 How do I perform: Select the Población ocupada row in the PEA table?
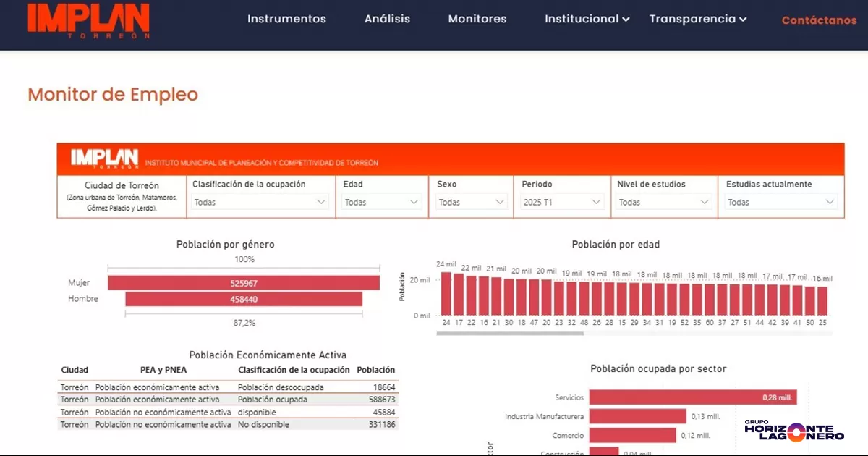pyautogui.click(x=217, y=399)
